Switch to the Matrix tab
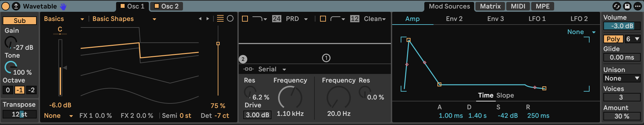The height and width of the screenshot is (125, 644). [490, 6]
